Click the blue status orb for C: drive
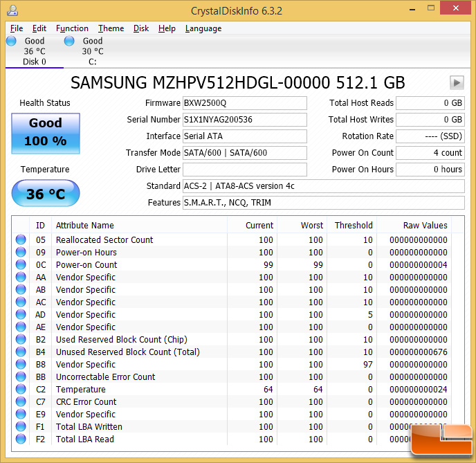The height and width of the screenshot is (463, 476). 69,41
